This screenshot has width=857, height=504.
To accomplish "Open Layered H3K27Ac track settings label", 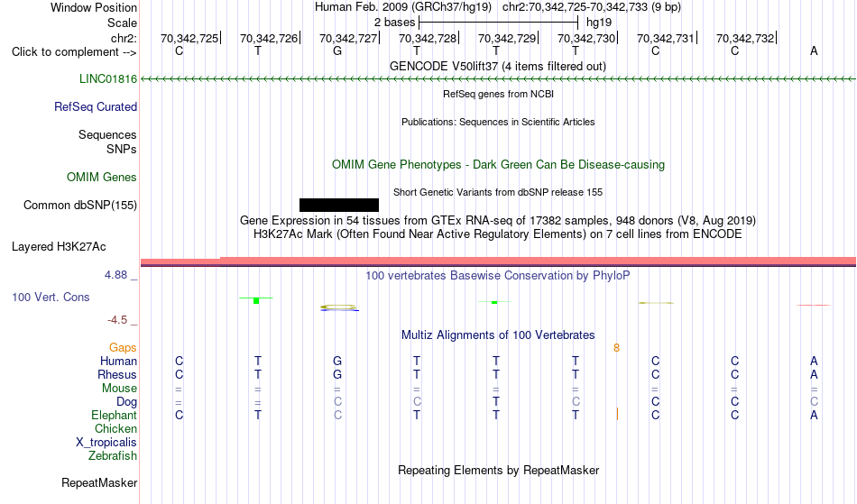I will tap(59, 246).
